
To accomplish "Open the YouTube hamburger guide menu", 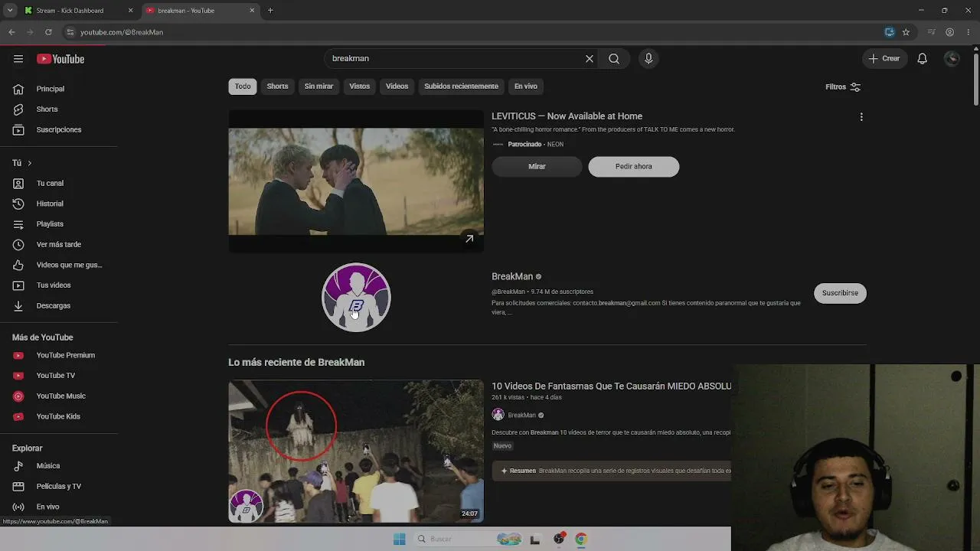I will point(18,59).
